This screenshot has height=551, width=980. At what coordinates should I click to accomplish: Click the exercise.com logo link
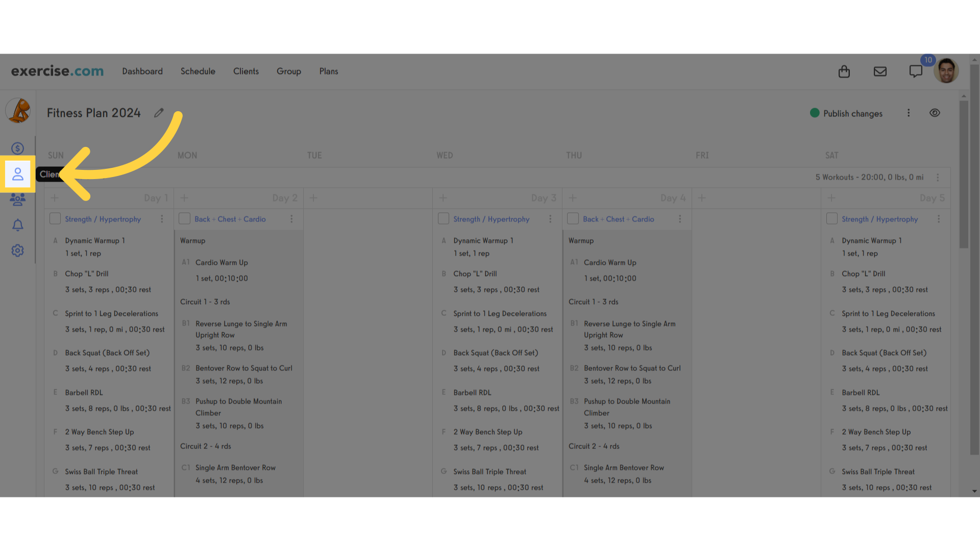[57, 70]
